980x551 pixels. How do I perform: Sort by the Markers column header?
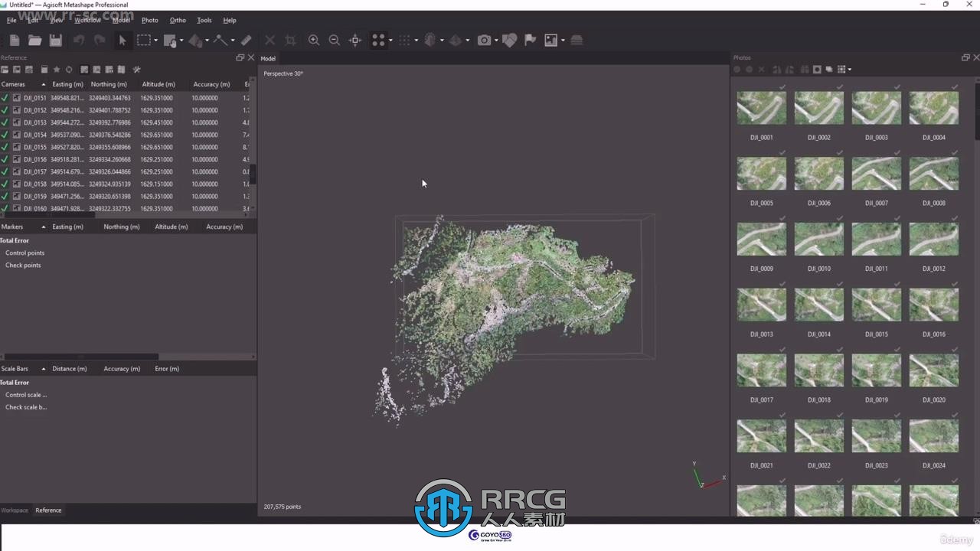(23, 227)
